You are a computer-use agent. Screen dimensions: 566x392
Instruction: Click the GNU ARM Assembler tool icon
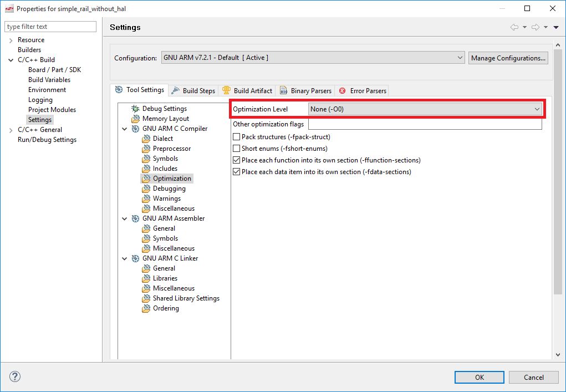coord(135,218)
